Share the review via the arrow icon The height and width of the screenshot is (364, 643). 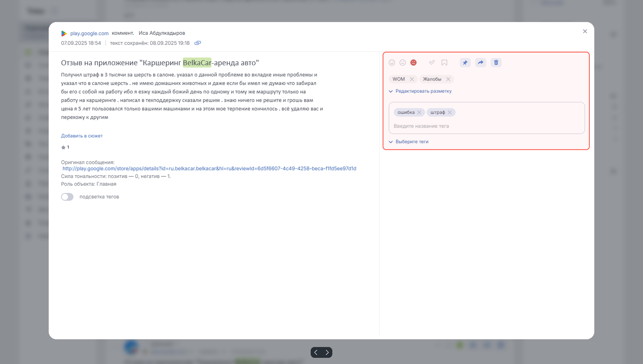[x=480, y=62]
